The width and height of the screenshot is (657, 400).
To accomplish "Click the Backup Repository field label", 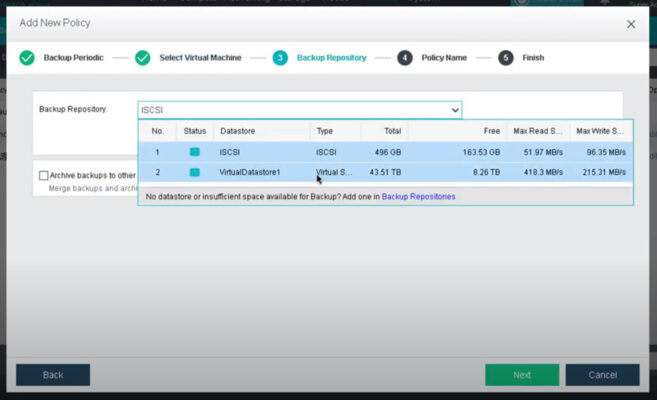I will point(73,109).
